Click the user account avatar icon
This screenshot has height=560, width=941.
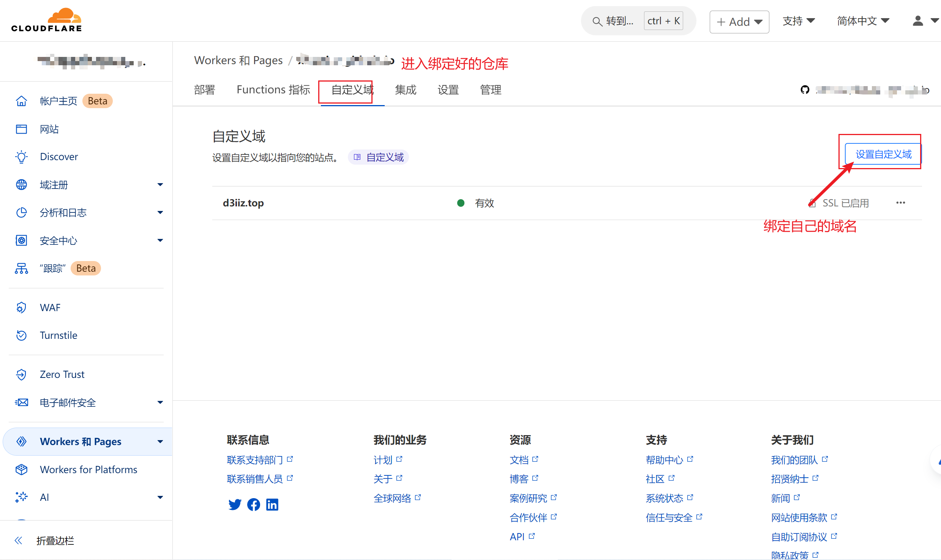click(x=917, y=21)
